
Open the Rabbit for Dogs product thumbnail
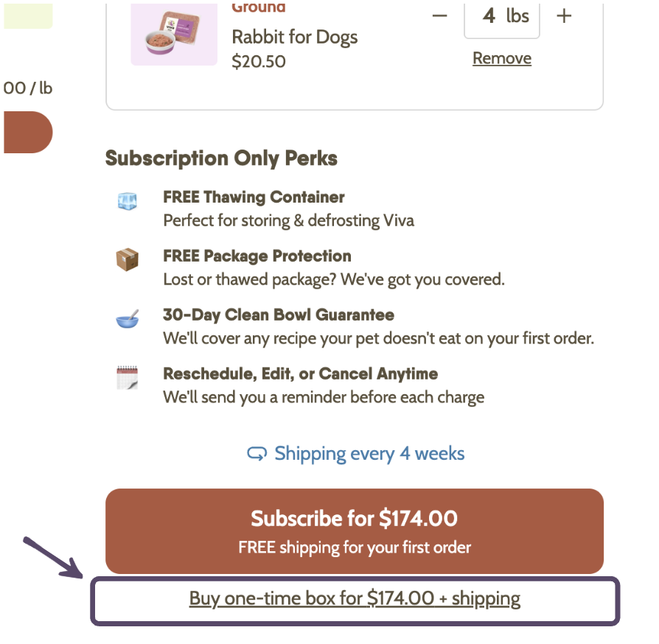(x=174, y=33)
